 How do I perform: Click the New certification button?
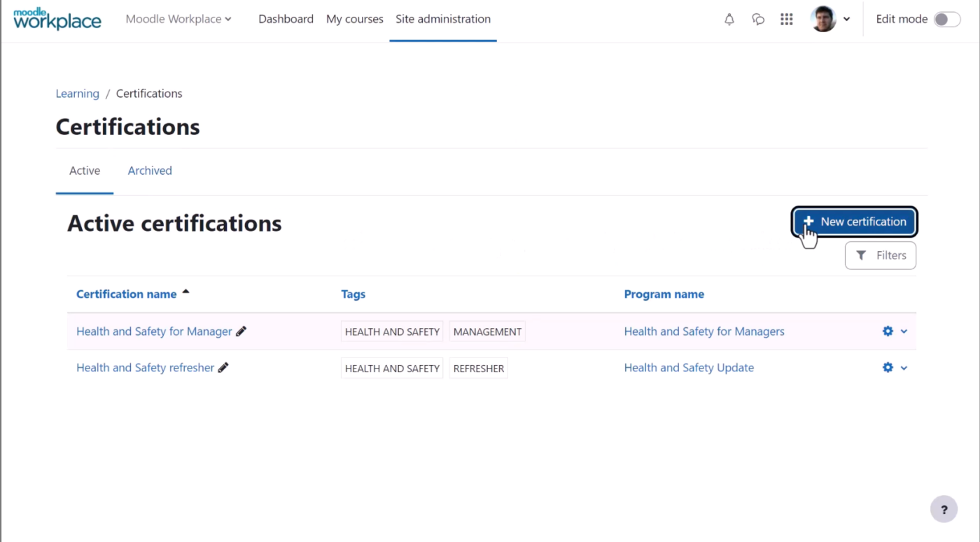coord(854,221)
